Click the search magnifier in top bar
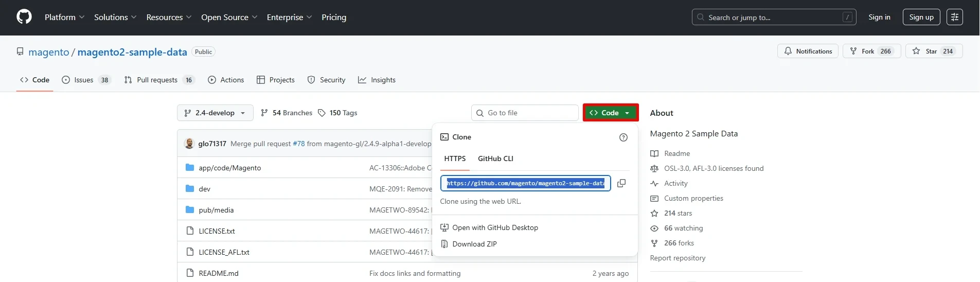The image size is (980, 282). point(701,17)
